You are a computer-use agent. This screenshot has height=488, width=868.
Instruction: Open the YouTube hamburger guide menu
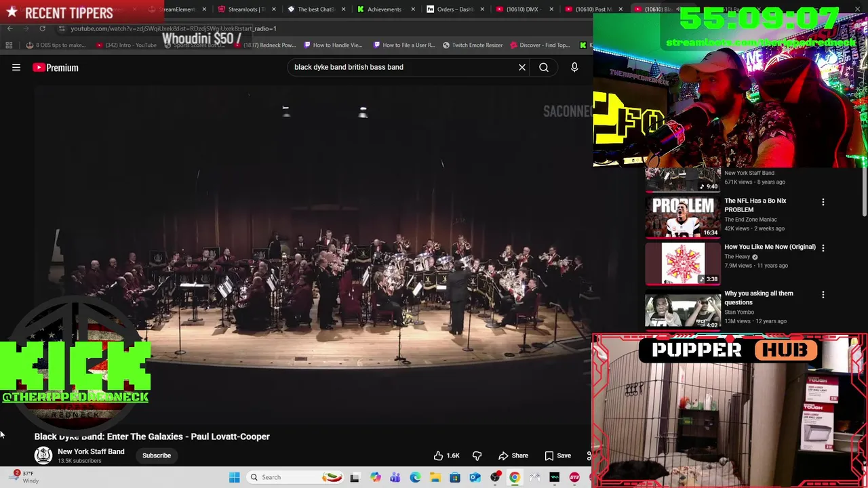tap(16, 67)
